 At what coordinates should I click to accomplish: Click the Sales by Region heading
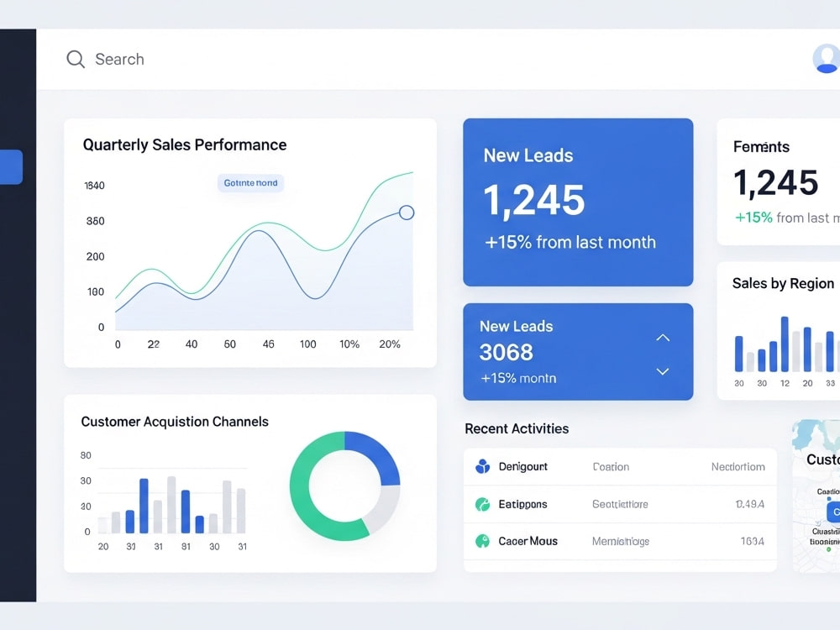[x=783, y=283]
